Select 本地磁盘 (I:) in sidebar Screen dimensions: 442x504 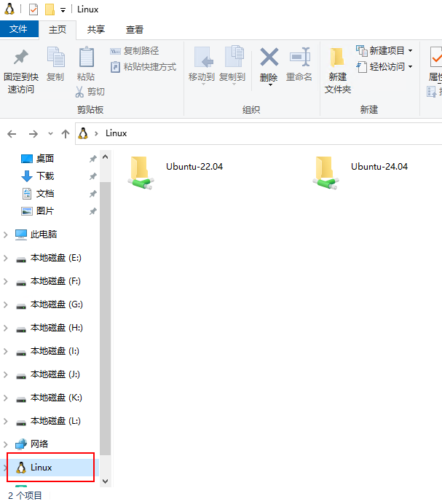coord(55,351)
